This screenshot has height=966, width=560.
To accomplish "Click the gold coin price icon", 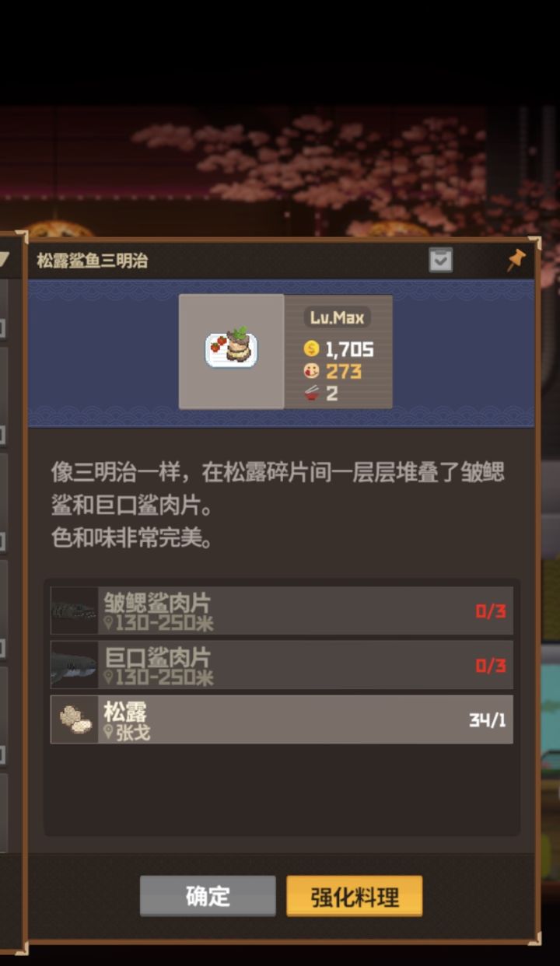I will click(x=312, y=348).
